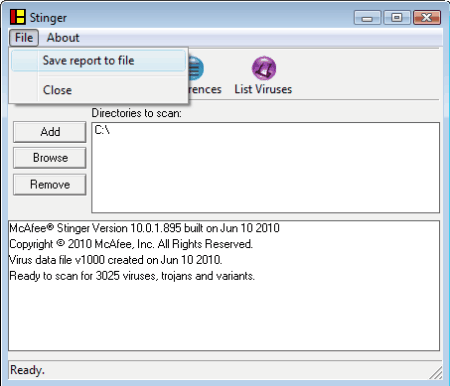Close the Stinger window

point(427,18)
